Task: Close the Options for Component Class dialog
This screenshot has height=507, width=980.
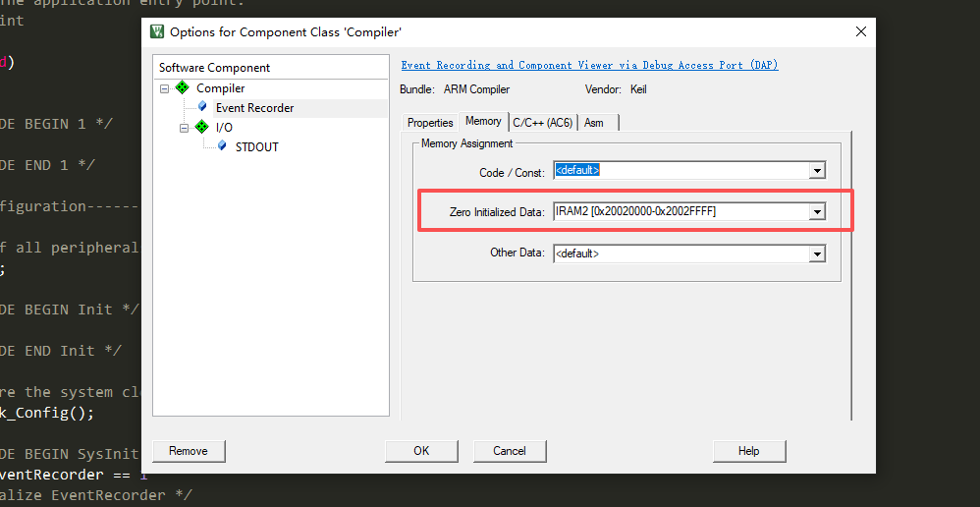Action: (860, 31)
